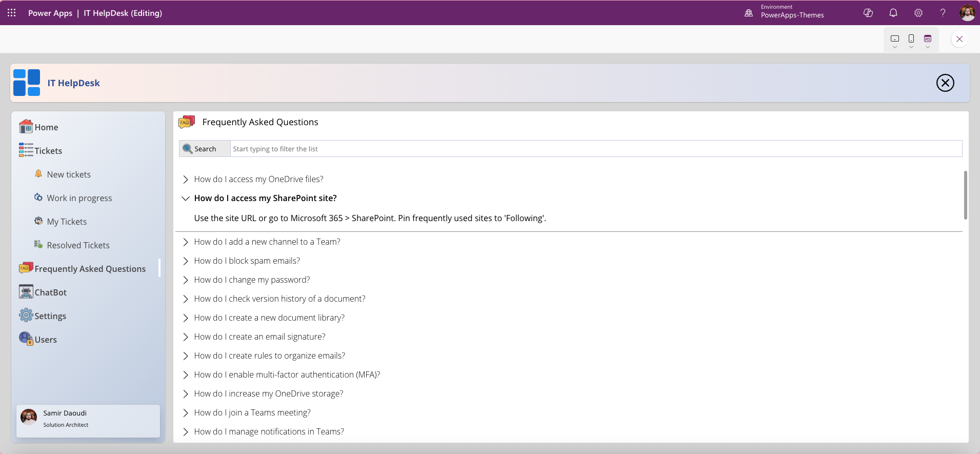Open the notifications bell
980x454 pixels.
(893, 13)
